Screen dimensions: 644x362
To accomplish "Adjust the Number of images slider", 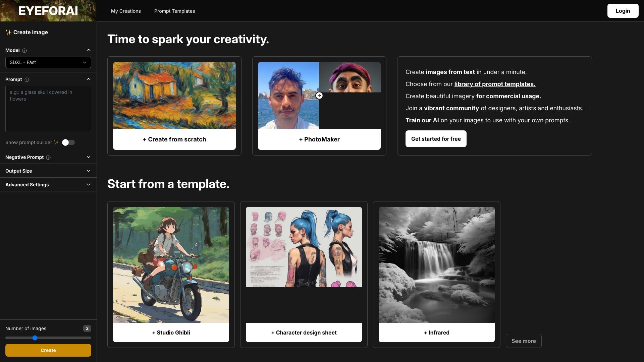I will pos(35,338).
